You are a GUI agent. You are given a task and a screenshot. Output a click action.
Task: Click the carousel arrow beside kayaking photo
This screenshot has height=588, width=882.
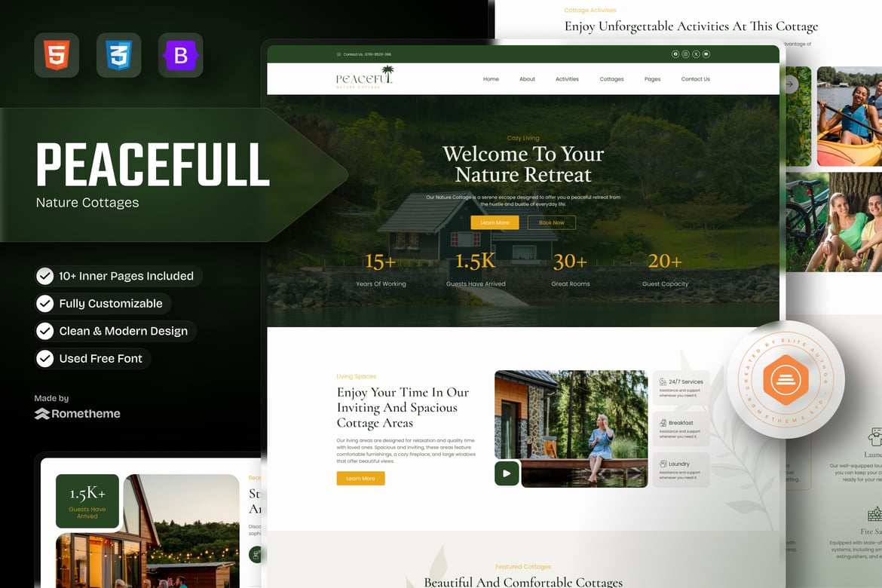[x=790, y=84]
